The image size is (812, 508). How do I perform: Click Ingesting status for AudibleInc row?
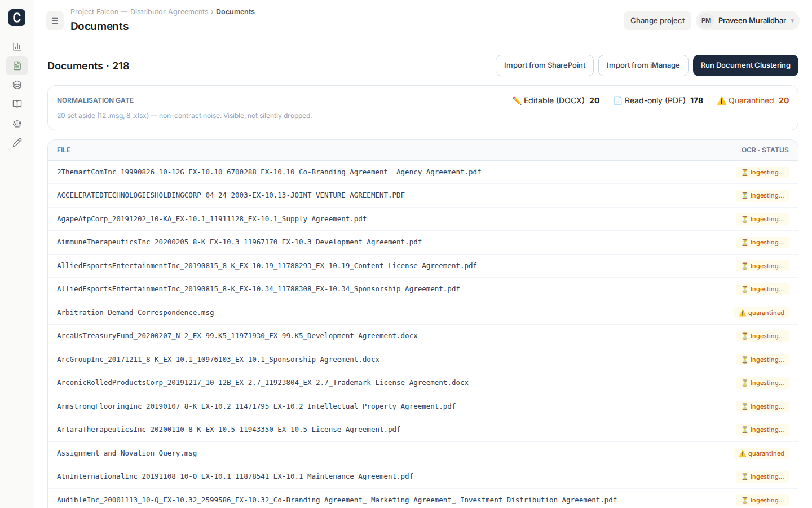point(762,500)
